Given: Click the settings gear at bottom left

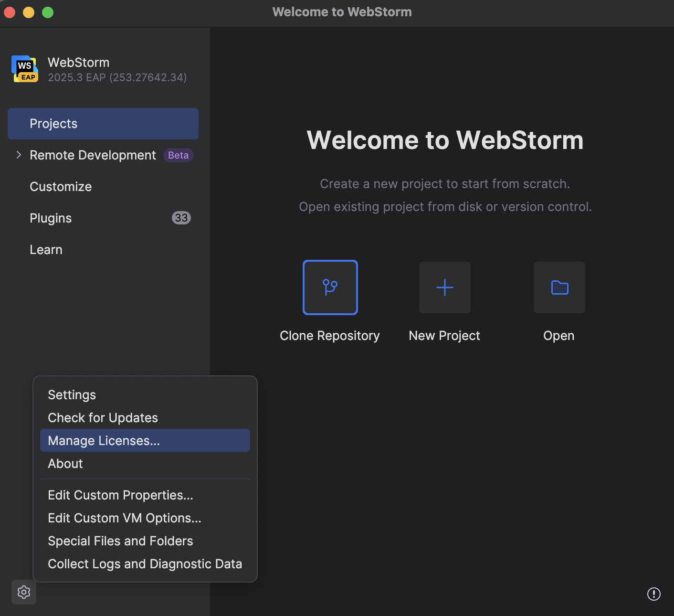Looking at the screenshot, I should 23,592.
